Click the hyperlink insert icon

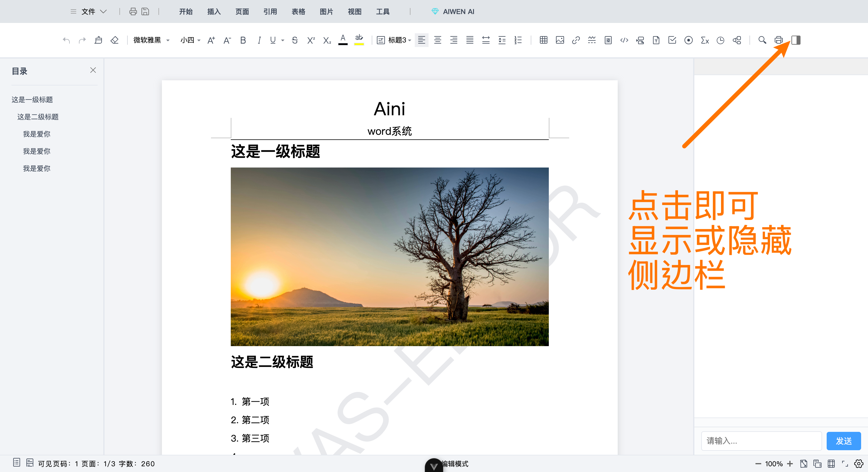click(576, 40)
